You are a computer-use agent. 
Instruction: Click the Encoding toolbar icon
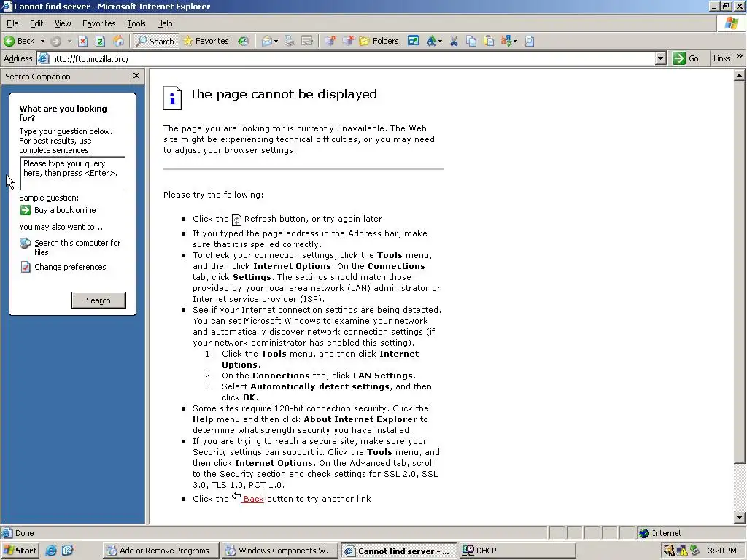[x=506, y=42]
